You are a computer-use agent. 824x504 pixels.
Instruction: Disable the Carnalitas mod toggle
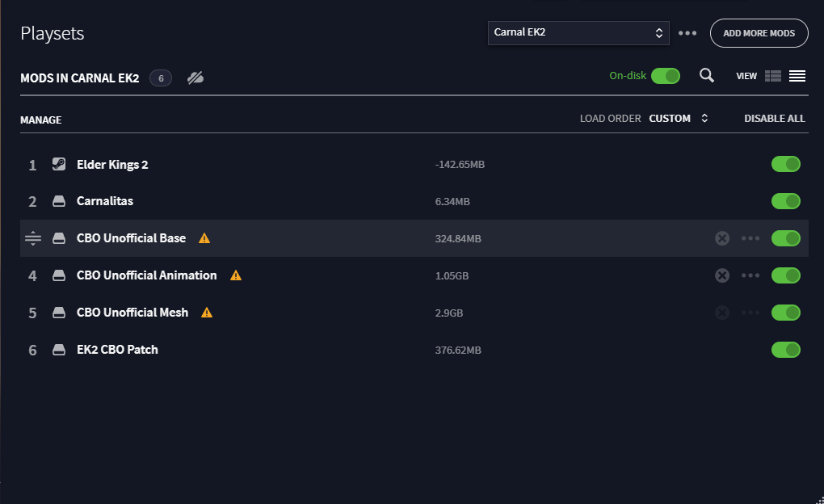[786, 201]
